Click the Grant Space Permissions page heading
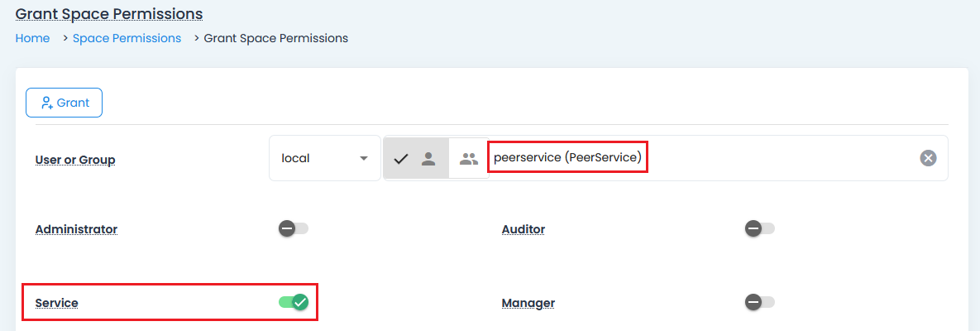Screen dimensions: 980x331 109,14
